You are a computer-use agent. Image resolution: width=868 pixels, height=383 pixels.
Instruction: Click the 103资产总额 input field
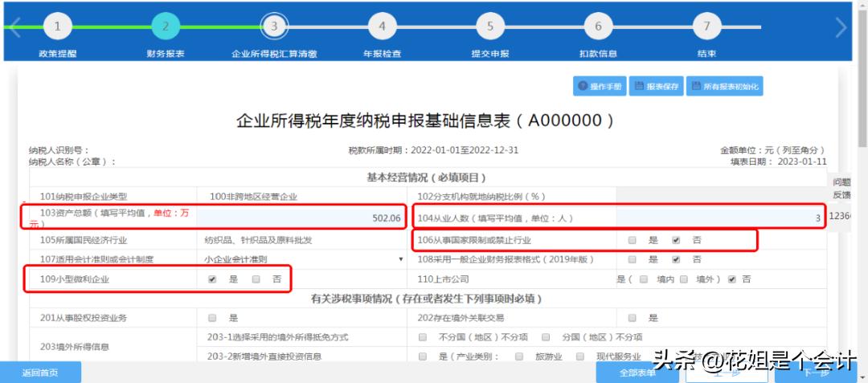click(x=301, y=218)
